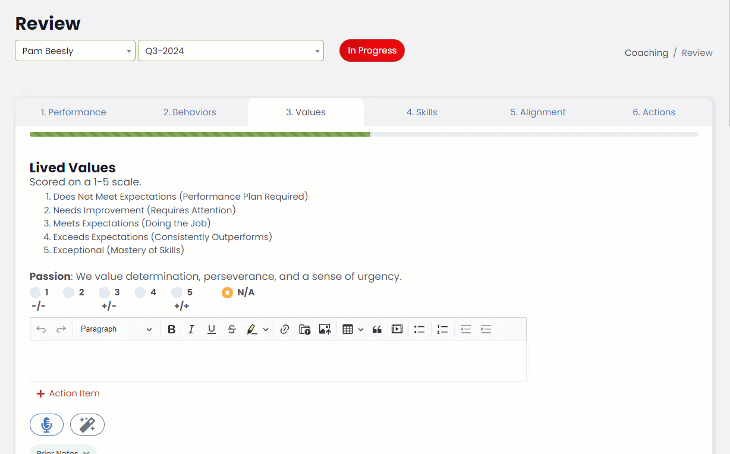Screen dimensions: 730x454
Task: Insert a block quote
Action: 377,329
